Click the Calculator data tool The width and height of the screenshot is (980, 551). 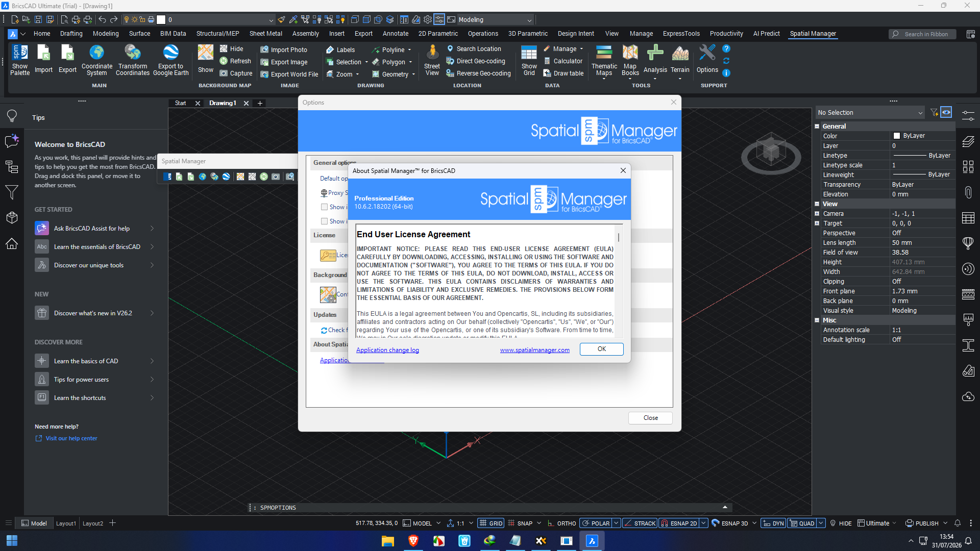(x=562, y=61)
